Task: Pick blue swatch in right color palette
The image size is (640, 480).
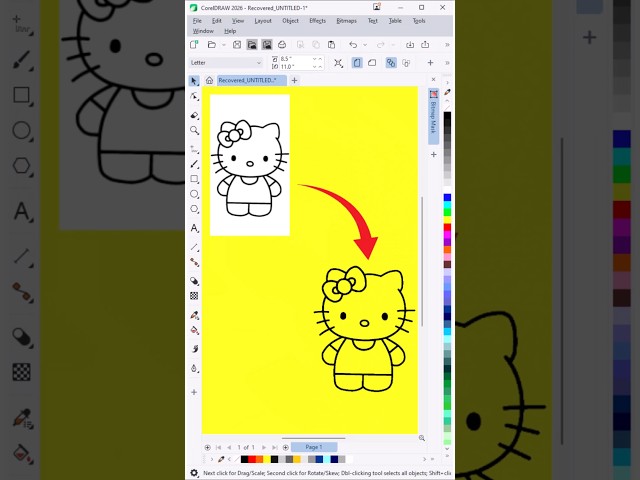Action: coord(447,198)
